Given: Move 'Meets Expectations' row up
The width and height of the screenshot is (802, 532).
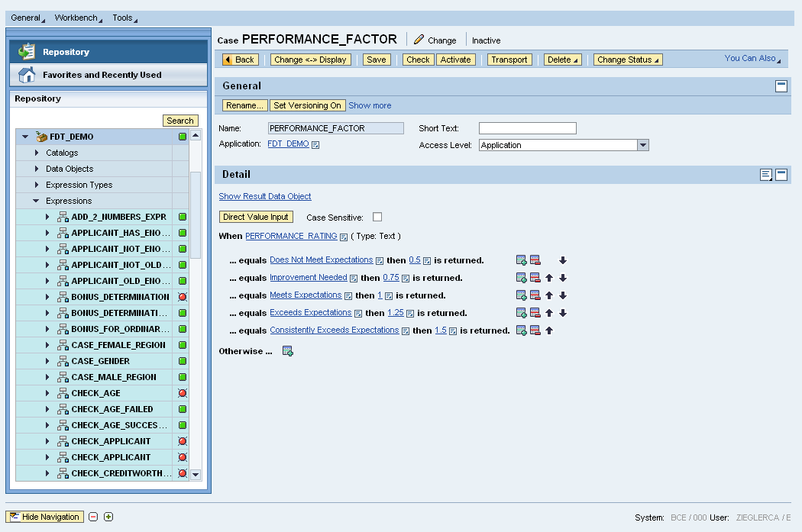Looking at the screenshot, I should point(549,295).
